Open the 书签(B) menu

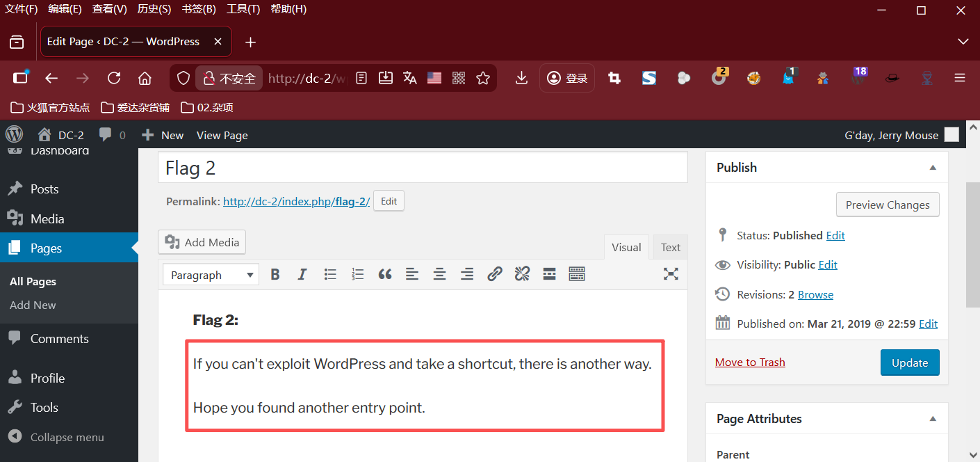click(x=199, y=9)
